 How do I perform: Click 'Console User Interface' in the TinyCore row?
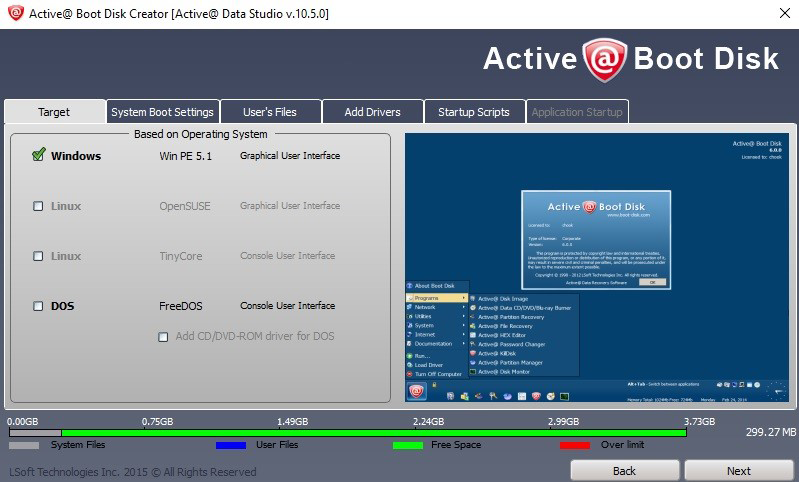click(288, 255)
